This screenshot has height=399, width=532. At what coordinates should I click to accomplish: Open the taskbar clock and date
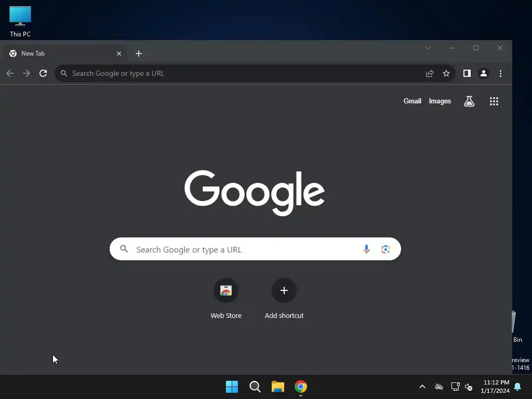tap(495, 387)
